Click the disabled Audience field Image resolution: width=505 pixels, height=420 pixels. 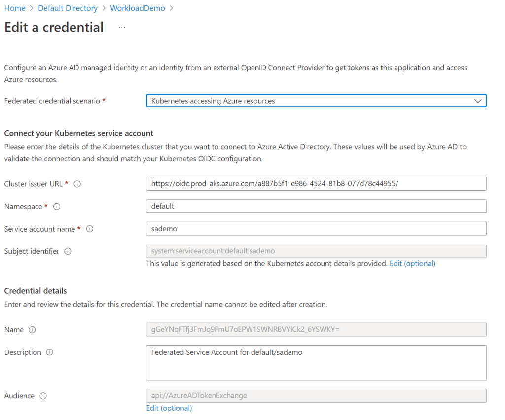(316, 396)
